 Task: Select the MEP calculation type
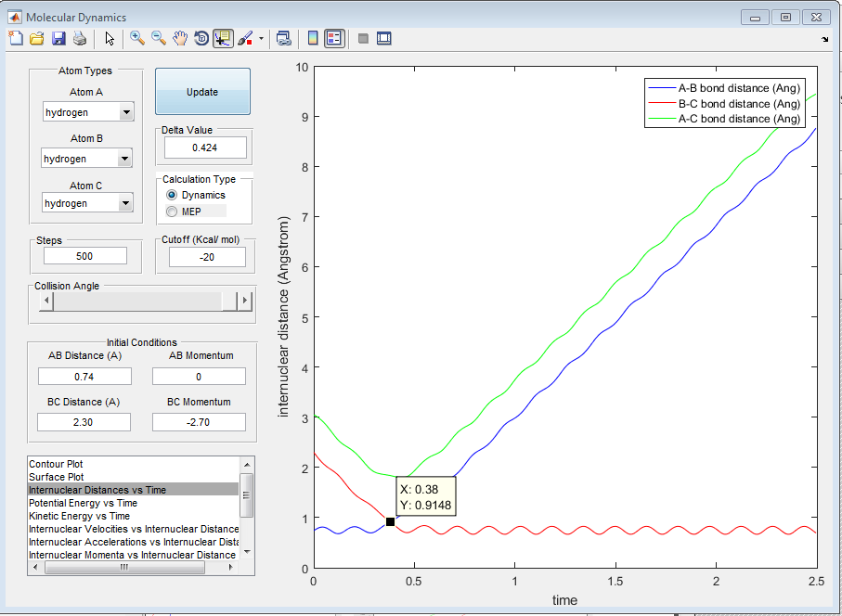171,212
